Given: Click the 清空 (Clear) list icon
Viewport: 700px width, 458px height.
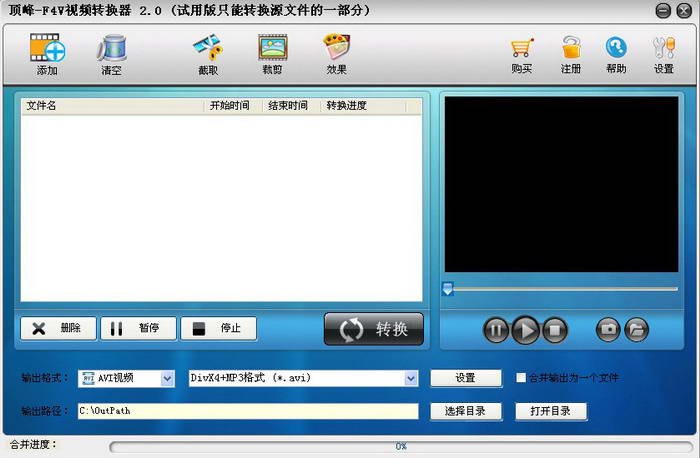Looking at the screenshot, I should click(112, 54).
